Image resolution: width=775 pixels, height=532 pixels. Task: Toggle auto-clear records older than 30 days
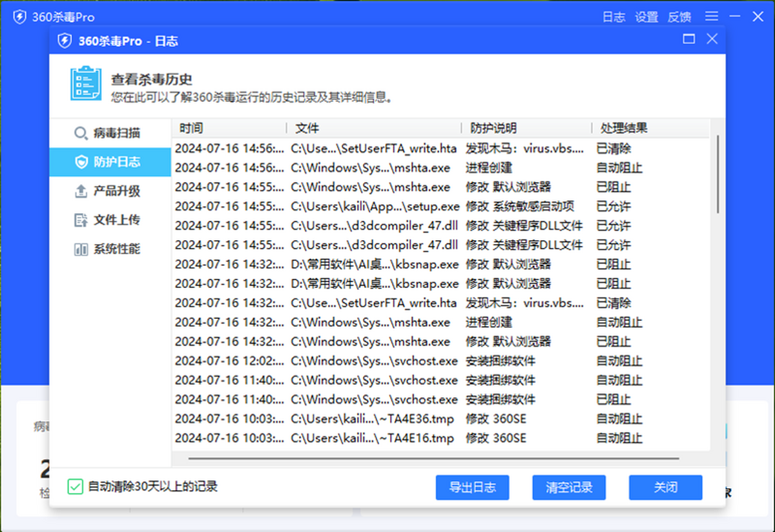[76, 487]
